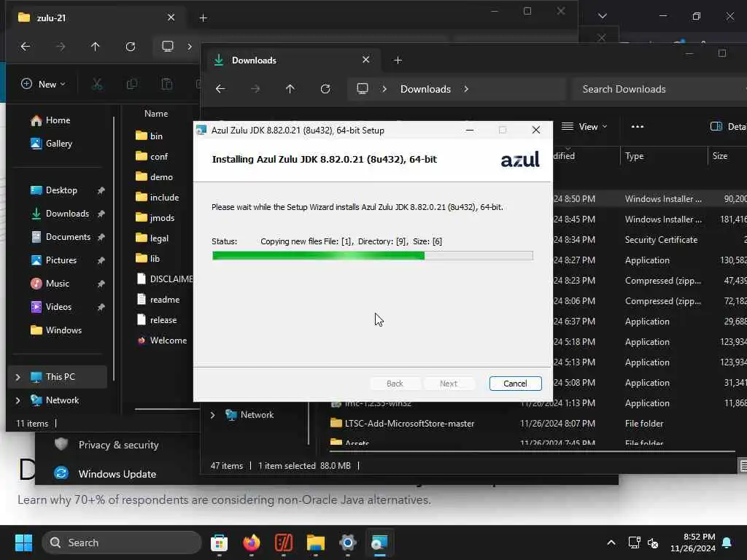Click the installation progress bar

pyautogui.click(x=372, y=256)
